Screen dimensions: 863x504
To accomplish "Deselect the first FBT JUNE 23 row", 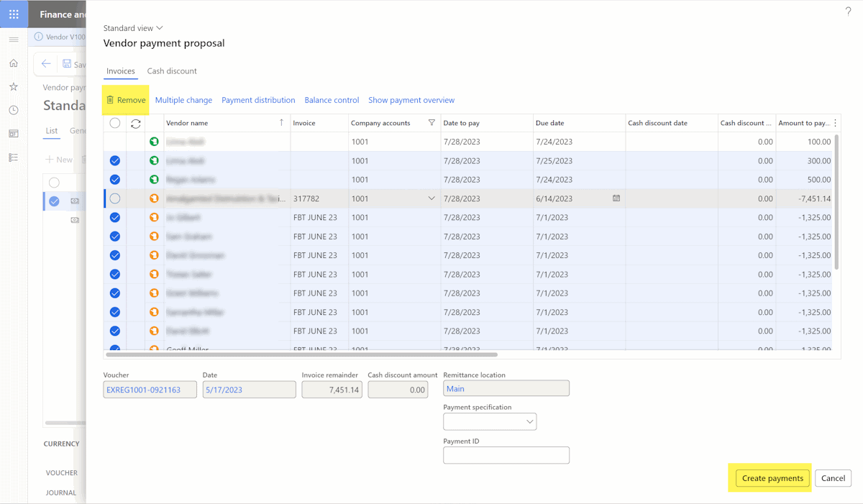I will pyautogui.click(x=115, y=217).
